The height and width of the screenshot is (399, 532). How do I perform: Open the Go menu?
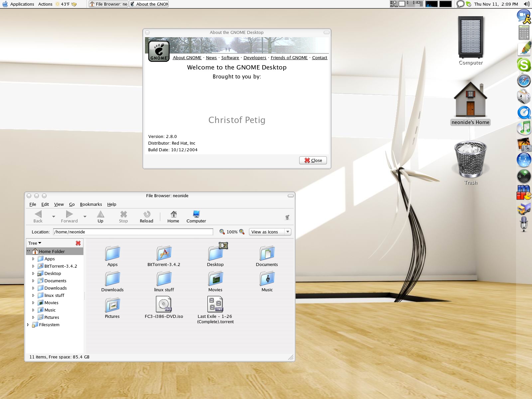coord(72,204)
